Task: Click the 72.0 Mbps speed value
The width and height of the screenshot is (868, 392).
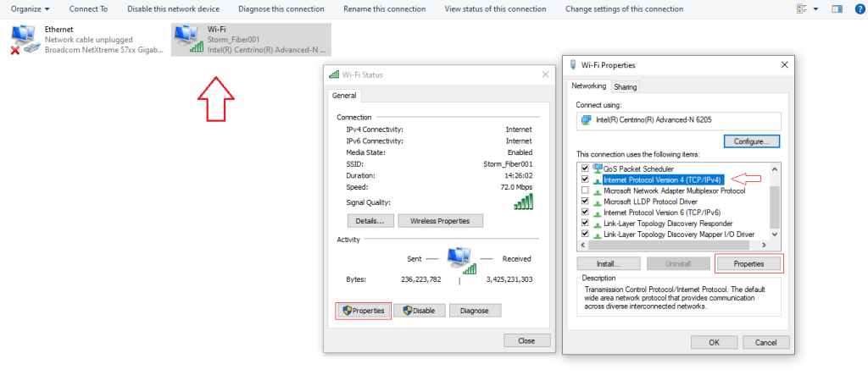Action: click(x=515, y=187)
